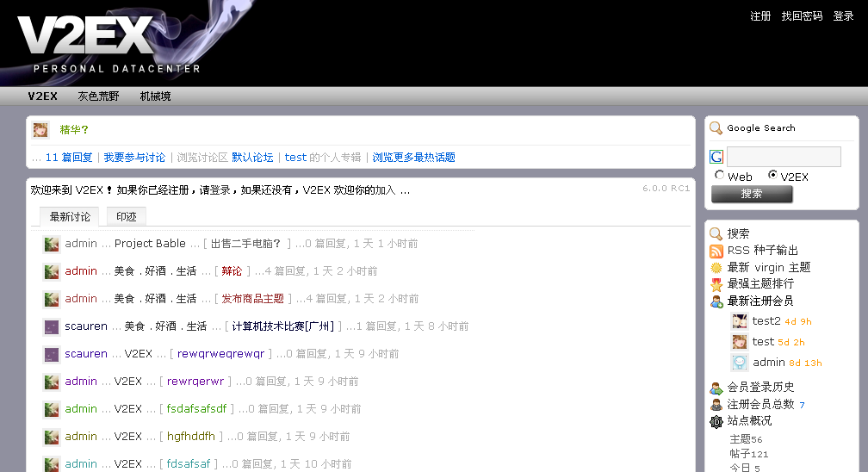Click 搜索 text link in sidebar

(739, 233)
